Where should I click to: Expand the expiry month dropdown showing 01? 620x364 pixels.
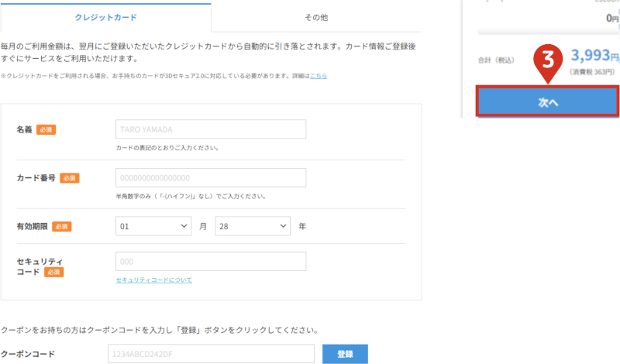coord(153,226)
